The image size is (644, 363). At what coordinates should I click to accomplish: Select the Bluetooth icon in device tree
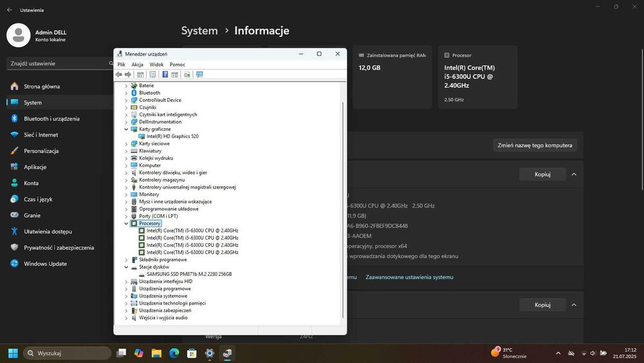(x=134, y=93)
